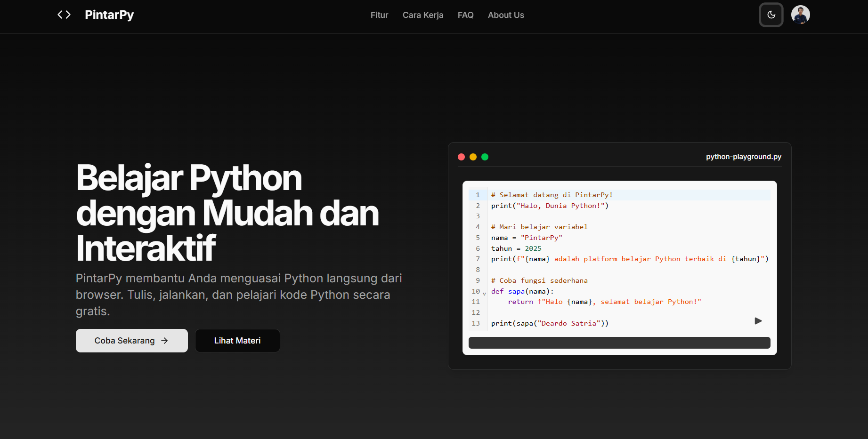Click the headline Belajar Python dengan Mudah

227,213
